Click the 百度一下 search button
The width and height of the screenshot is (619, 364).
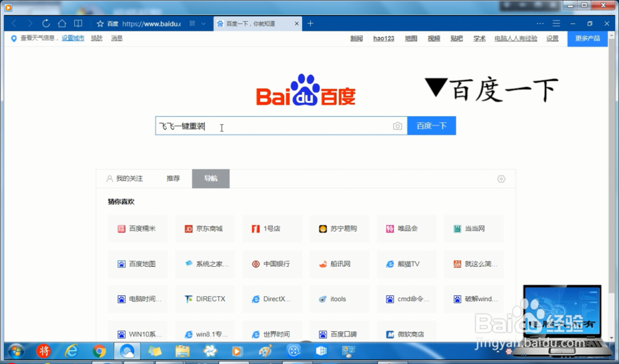431,126
